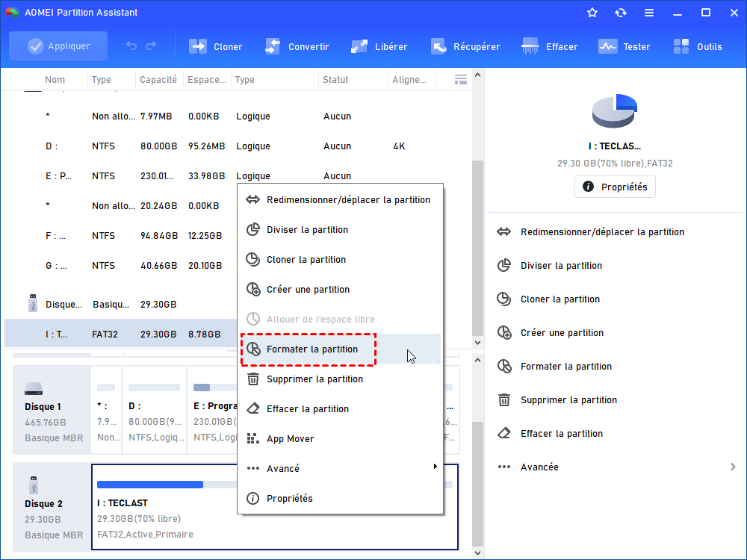Choose Formater la partition in context menu
The width and height of the screenshot is (747, 560).
(x=312, y=349)
